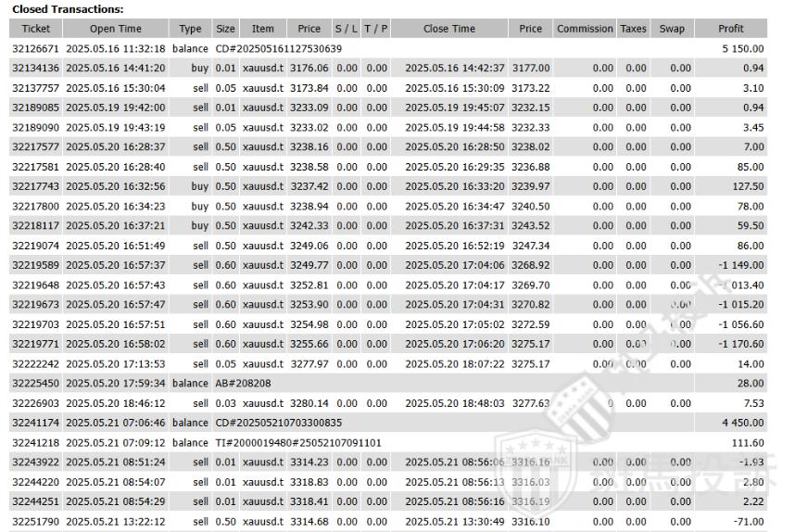Select the Swap column header
The width and height of the screenshot is (795, 532).
672,29
